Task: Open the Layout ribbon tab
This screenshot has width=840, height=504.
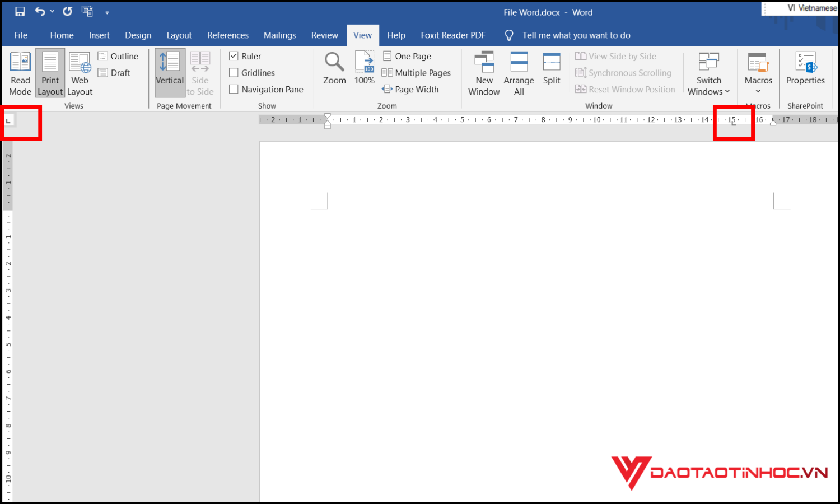Action: click(179, 35)
